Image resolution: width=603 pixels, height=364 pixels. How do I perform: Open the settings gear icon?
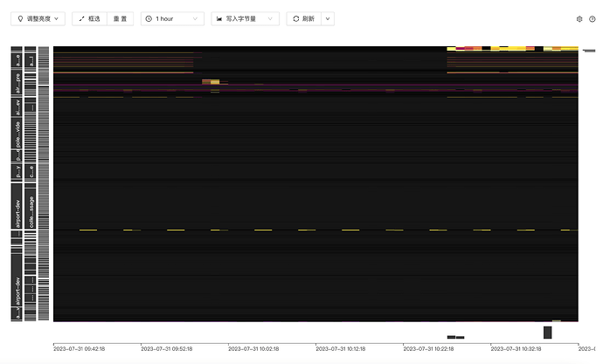[x=579, y=18]
